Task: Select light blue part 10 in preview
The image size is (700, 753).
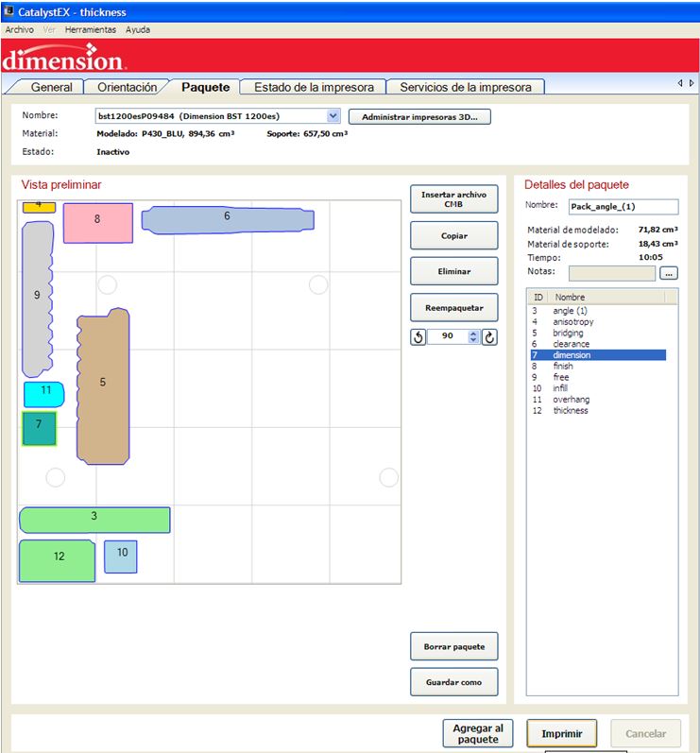Action: coord(121,556)
